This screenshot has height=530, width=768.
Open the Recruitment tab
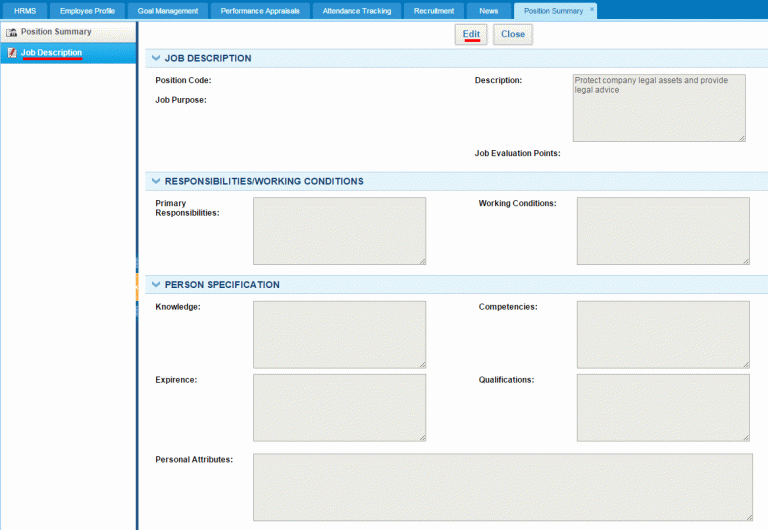[x=433, y=11]
